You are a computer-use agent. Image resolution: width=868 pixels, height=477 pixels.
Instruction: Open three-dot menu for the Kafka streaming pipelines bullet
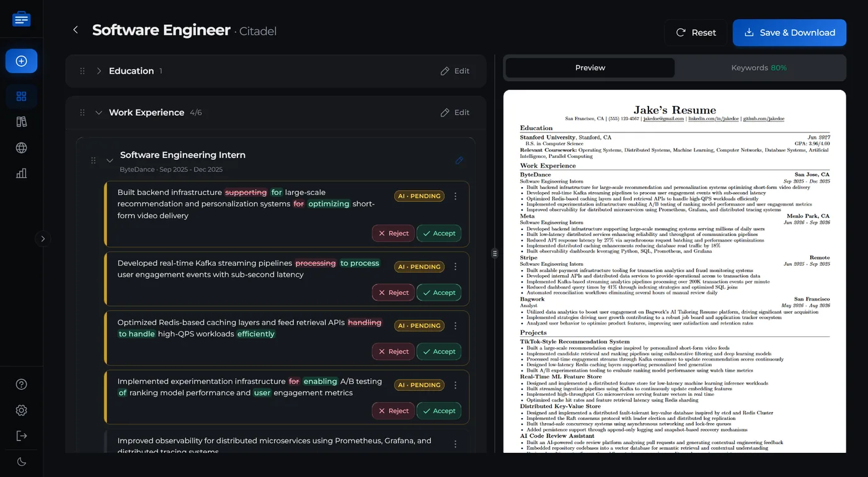[455, 267]
